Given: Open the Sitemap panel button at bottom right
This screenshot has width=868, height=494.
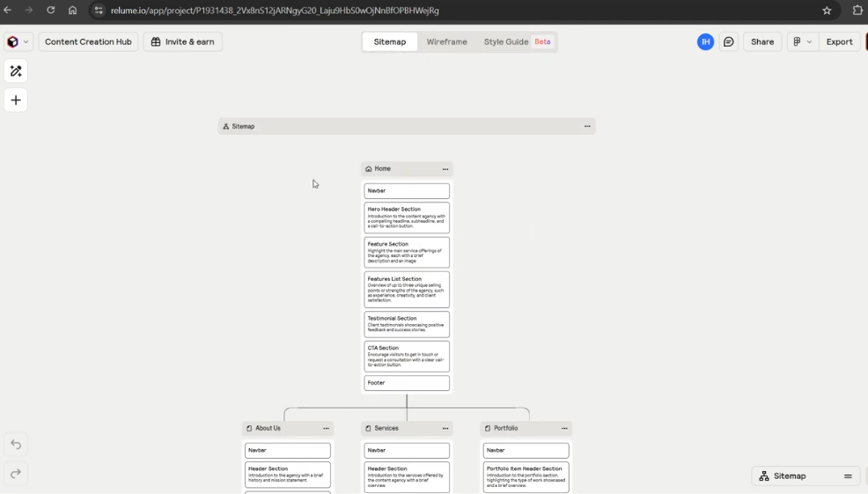Looking at the screenshot, I should point(806,476).
